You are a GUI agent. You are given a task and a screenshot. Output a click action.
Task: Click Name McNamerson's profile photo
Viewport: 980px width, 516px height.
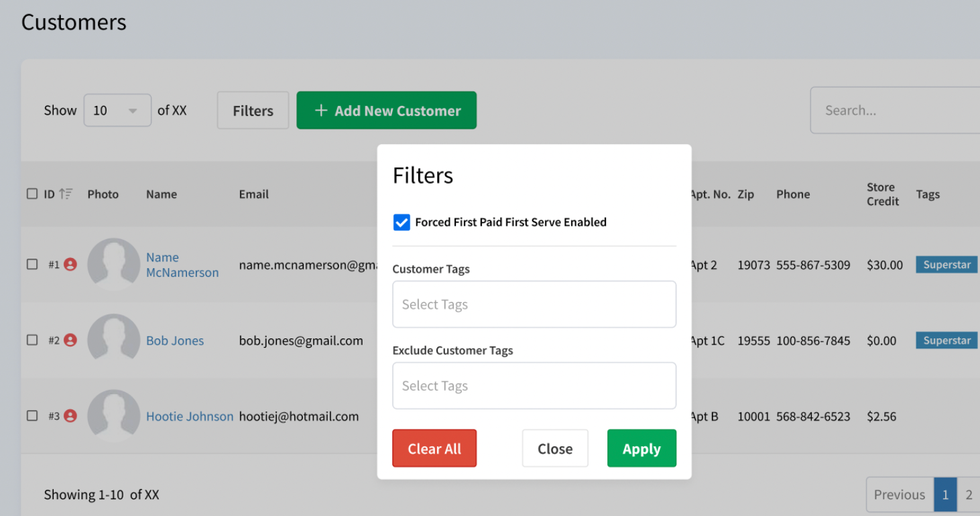tap(114, 264)
